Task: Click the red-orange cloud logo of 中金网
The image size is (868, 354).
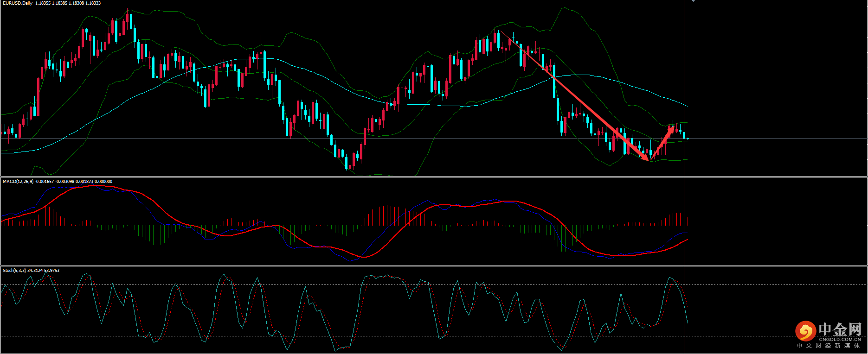Action: [x=805, y=331]
